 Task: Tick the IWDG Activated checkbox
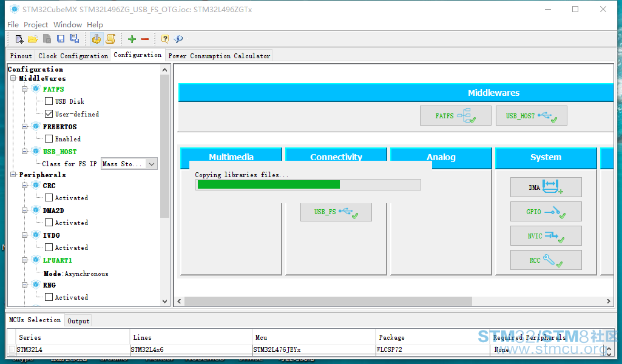(49, 248)
